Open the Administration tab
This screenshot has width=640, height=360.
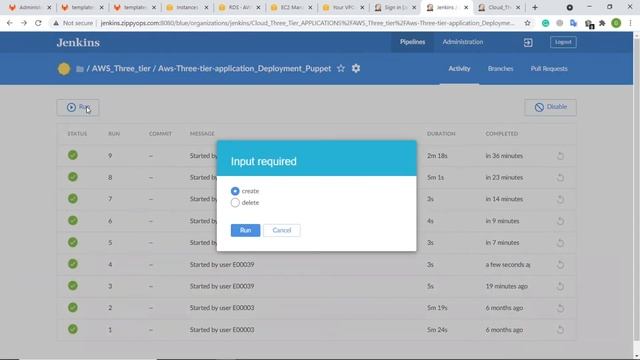463,42
